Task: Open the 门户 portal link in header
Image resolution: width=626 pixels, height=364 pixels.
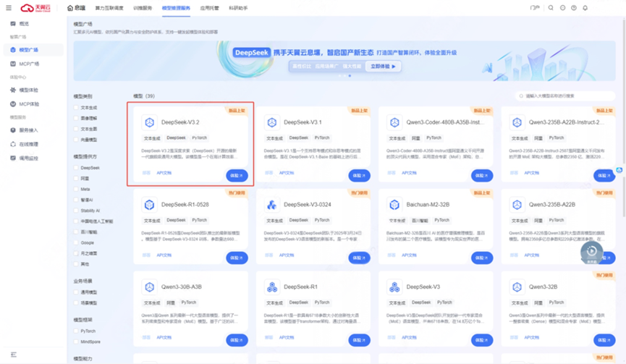Action: tap(535, 7)
